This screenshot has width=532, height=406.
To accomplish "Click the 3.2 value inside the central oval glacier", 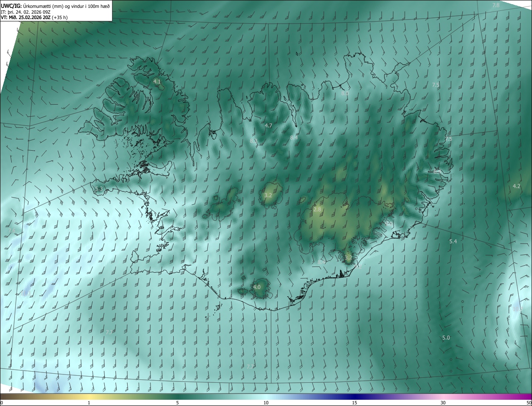I will 268,195.
